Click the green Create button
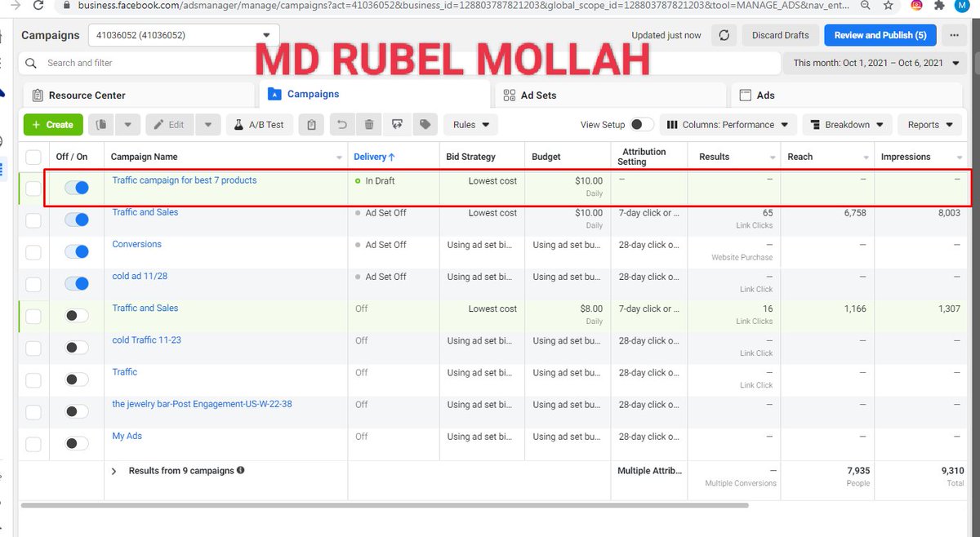Screen dimensions: 980x537 tap(53, 125)
